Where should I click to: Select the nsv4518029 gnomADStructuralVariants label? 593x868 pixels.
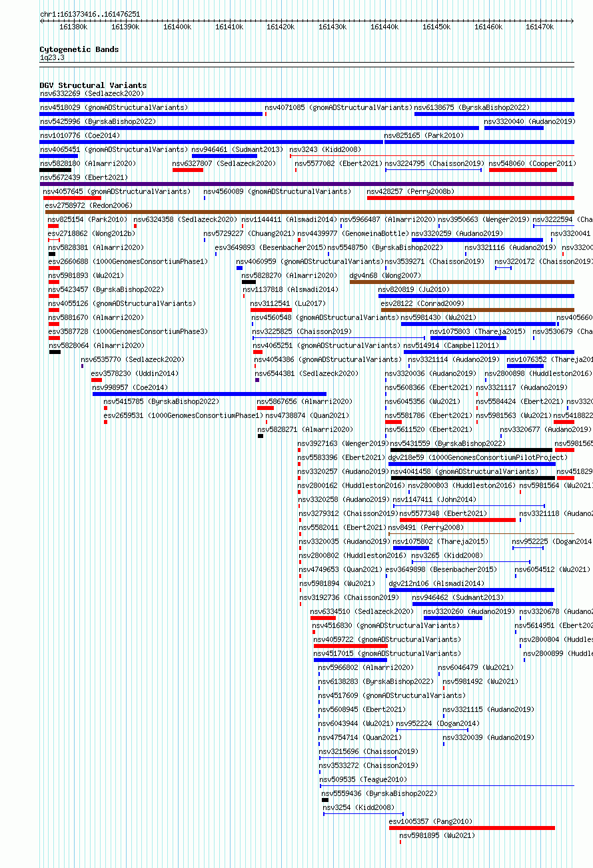pos(114,107)
